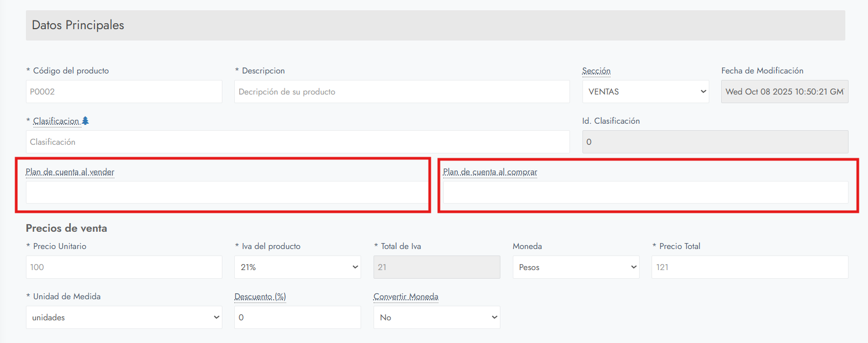Select the Clasificación input box
Image resolution: width=868 pixels, height=343 pixels.
click(x=297, y=142)
